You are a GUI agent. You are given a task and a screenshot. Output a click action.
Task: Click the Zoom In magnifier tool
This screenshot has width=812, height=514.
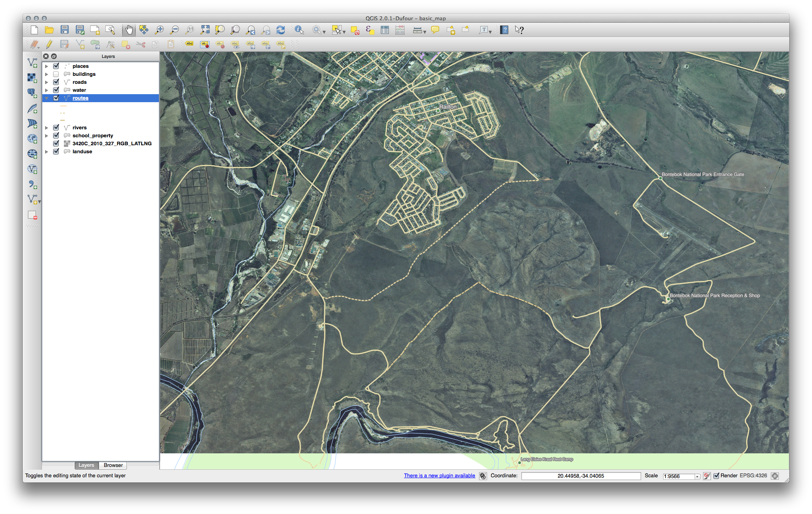(x=159, y=30)
